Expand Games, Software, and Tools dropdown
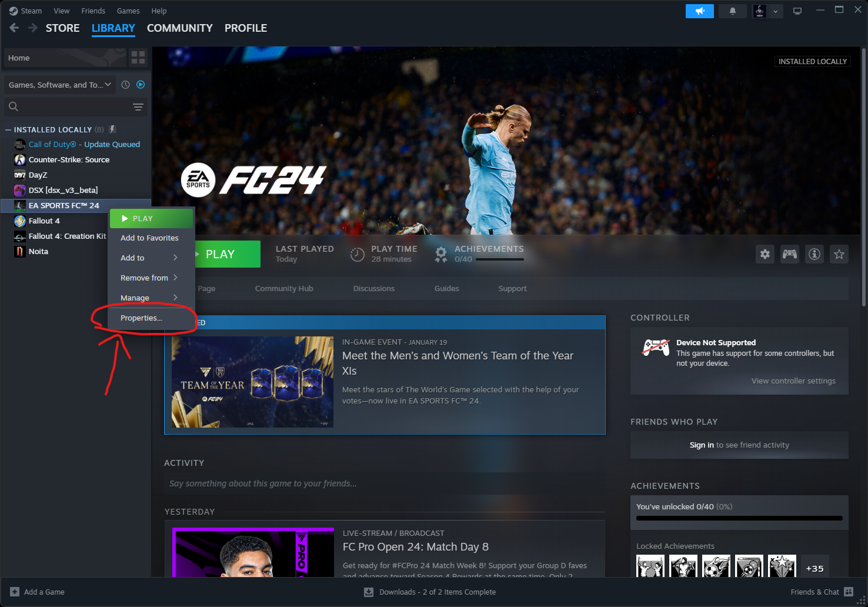The image size is (868, 607). pos(60,85)
